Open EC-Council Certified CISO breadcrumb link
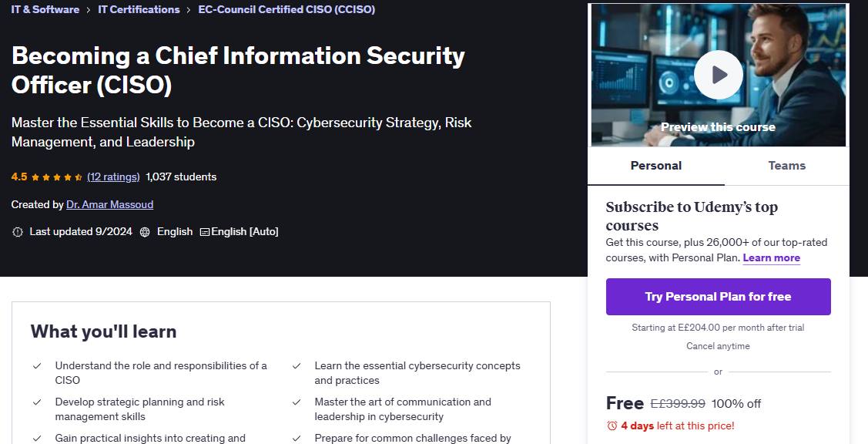 point(287,9)
